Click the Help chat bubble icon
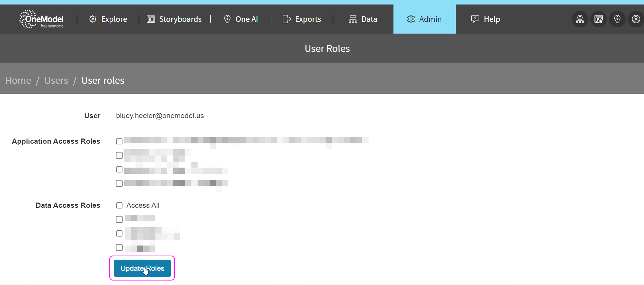 (x=475, y=19)
